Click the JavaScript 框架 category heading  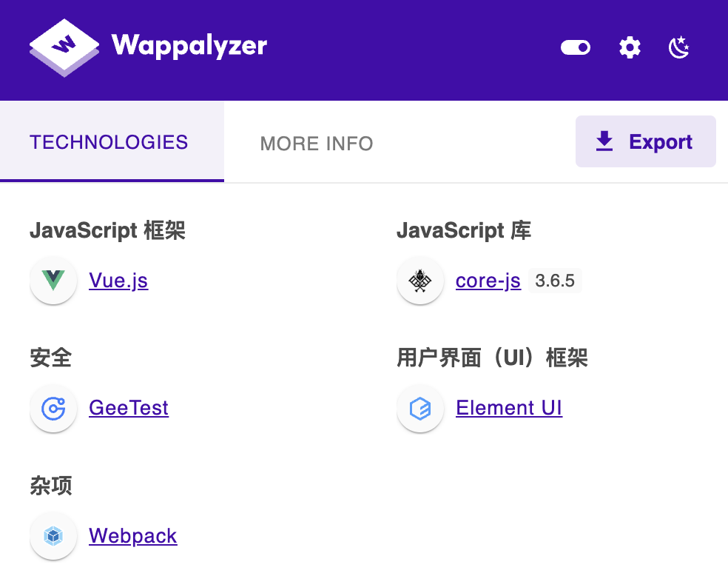108,230
